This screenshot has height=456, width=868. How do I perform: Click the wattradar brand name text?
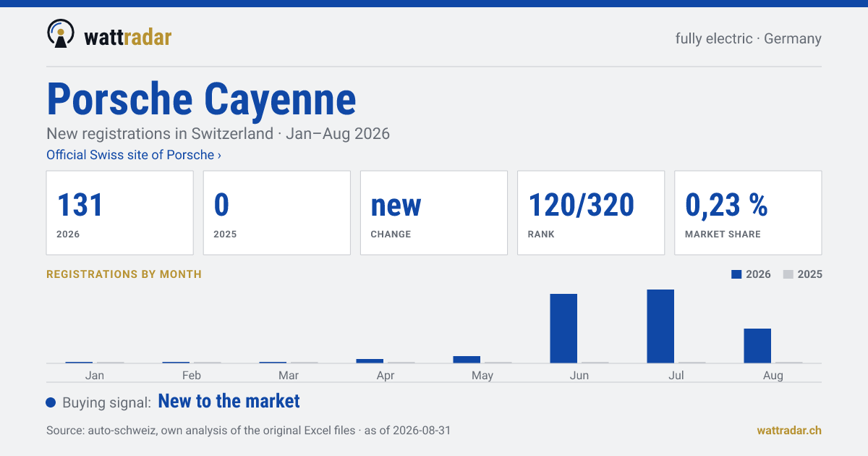[128, 37]
